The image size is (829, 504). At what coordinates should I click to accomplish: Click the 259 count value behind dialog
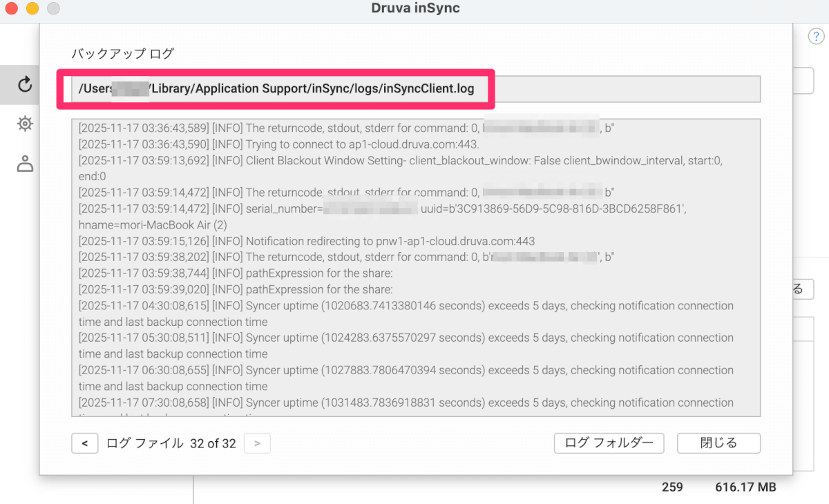pos(672,487)
